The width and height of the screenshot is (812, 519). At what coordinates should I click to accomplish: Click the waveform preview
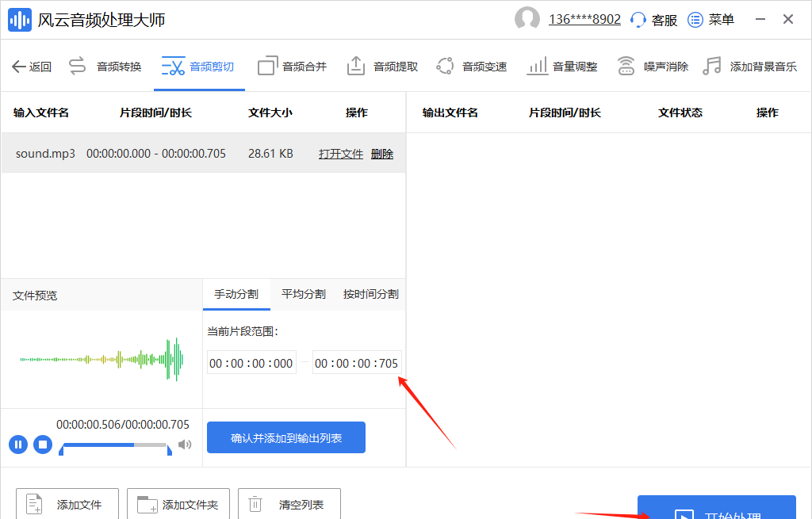tap(101, 359)
